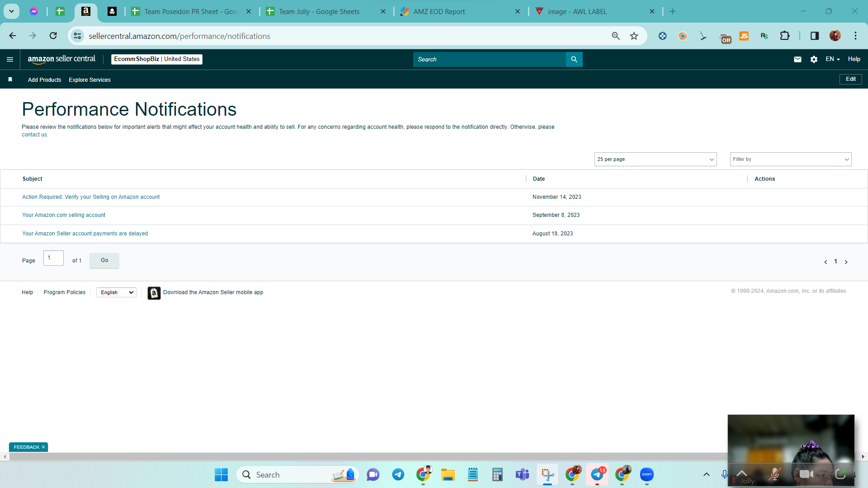Click the Amazon Seller Central logo
Screen dimensions: 868x488
[61, 59]
